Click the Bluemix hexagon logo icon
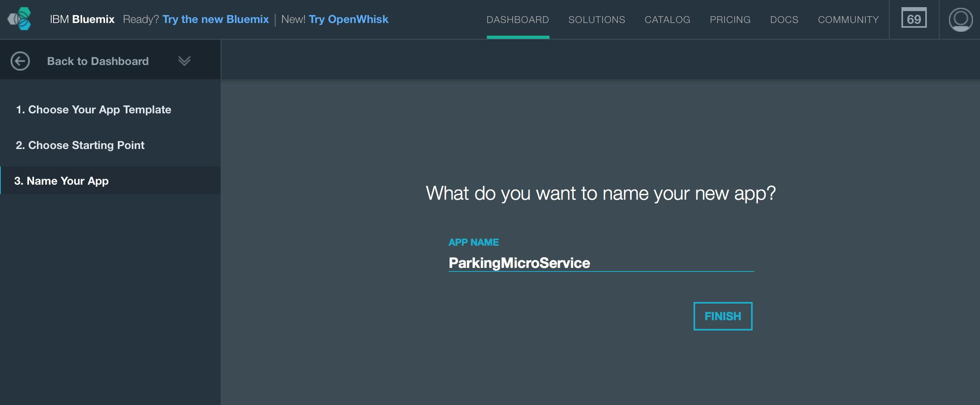The width and height of the screenshot is (980, 405). coord(20,19)
